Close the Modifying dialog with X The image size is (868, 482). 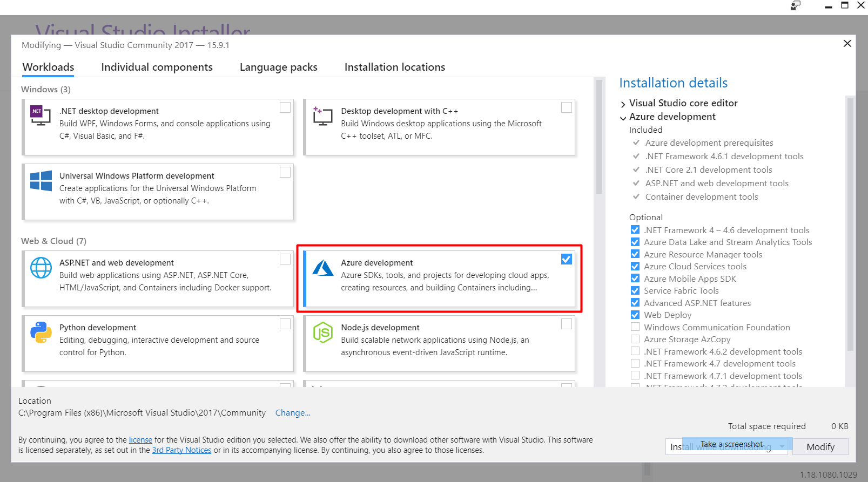point(847,43)
